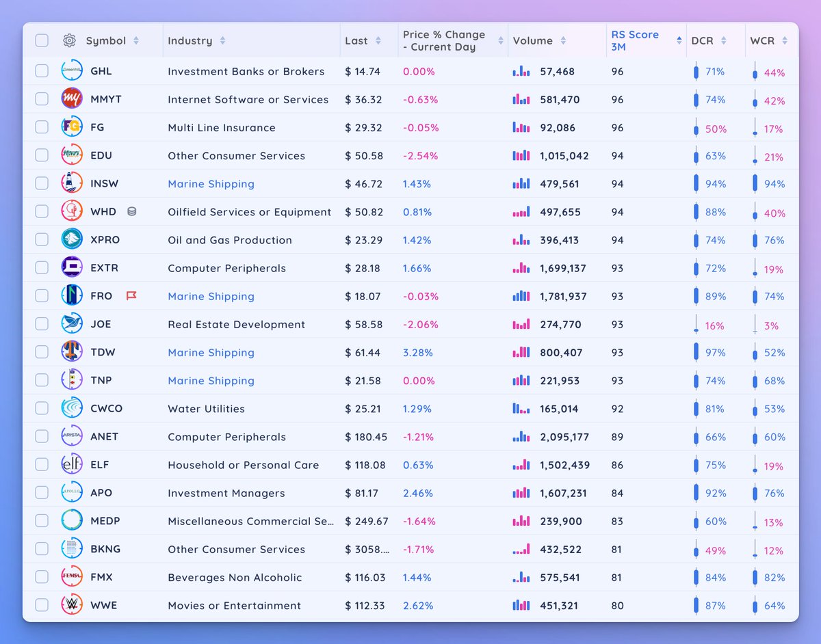
Task: Click the WCR column header label
Action: [762, 41]
